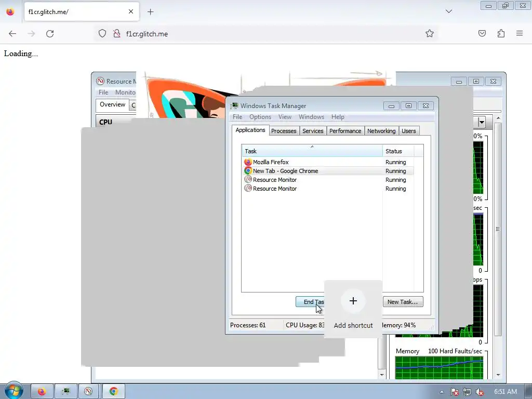Switch to the Applications tab
Screen dimensions: 532x399
250,130
